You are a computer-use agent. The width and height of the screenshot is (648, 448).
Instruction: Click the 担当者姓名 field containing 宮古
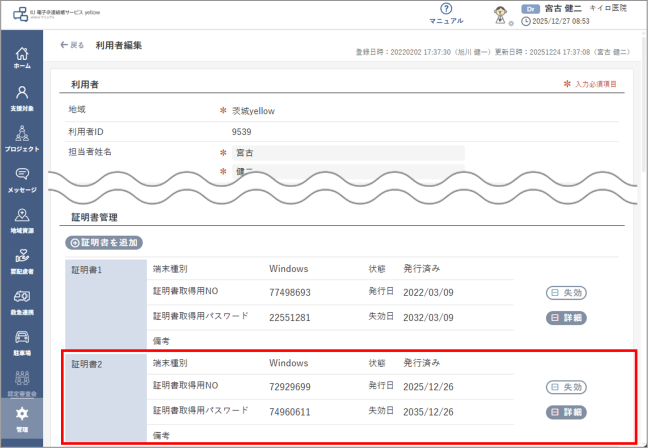click(348, 153)
